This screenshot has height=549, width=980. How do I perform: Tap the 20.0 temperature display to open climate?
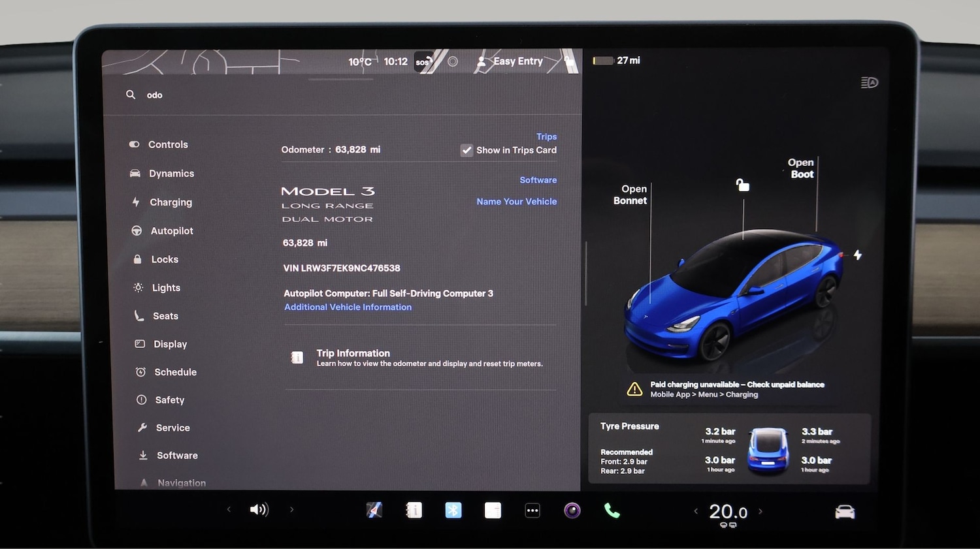(x=727, y=512)
